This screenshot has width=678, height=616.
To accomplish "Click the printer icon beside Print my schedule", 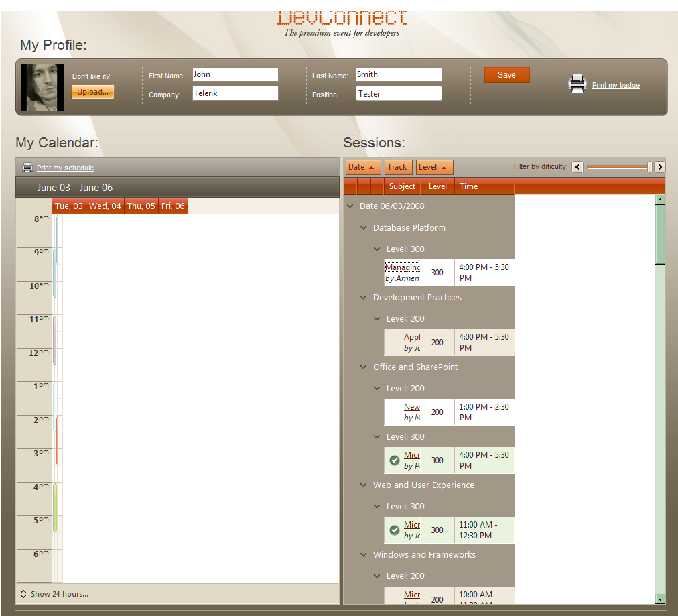I will coord(27,168).
